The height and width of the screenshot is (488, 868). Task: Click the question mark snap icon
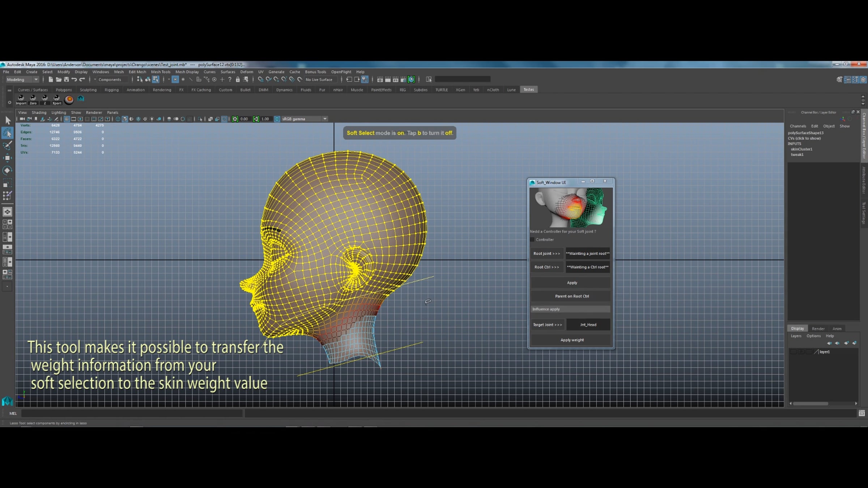[x=230, y=80]
